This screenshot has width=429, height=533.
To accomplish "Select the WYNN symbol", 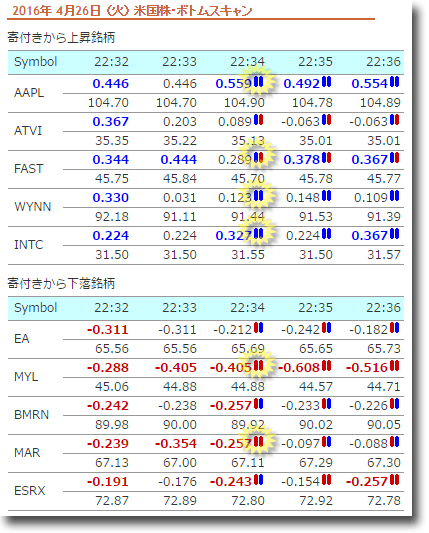I will pyautogui.click(x=33, y=207).
